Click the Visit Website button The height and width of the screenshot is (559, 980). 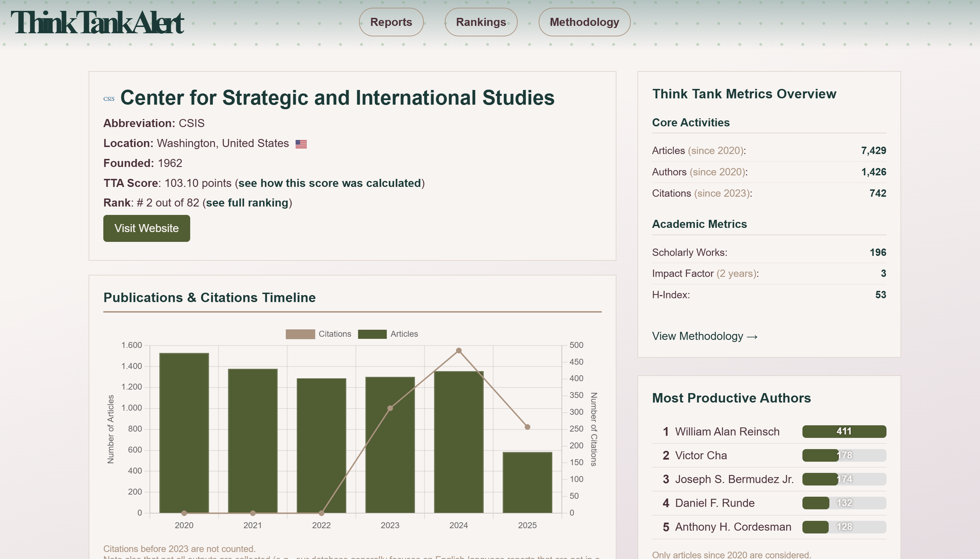pos(146,228)
